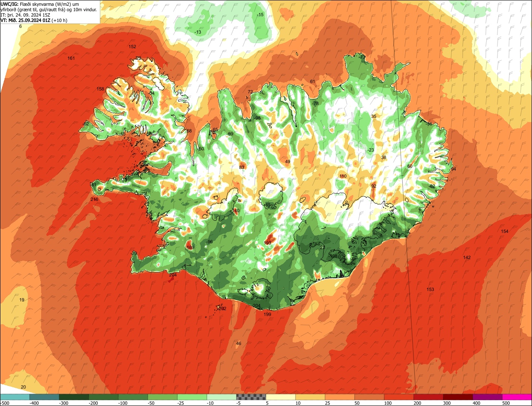The width and height of the screenshot is (532, 406).
Task: Select the red-orange swatch between 100 and 200
Action: click(x=399, y=397)
